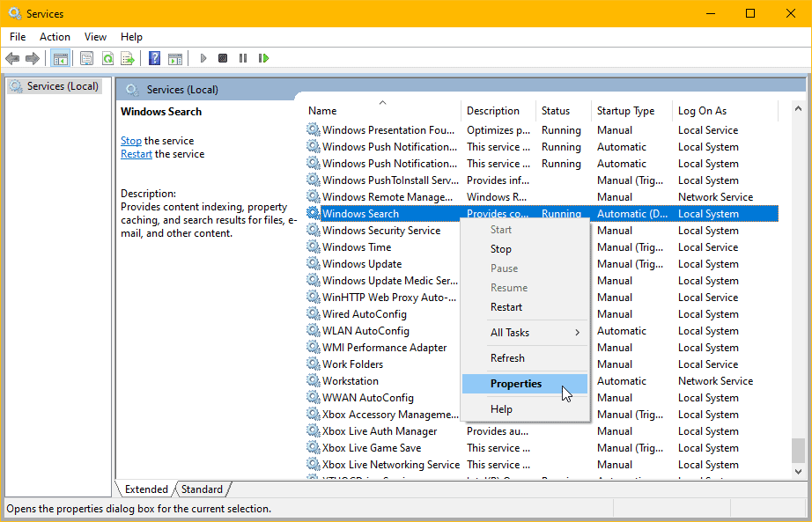Viewport: 812px width, 522px height.
Task: Click the scrollbar down arrow
Action: pyautogui.click(x=798, y=471)
